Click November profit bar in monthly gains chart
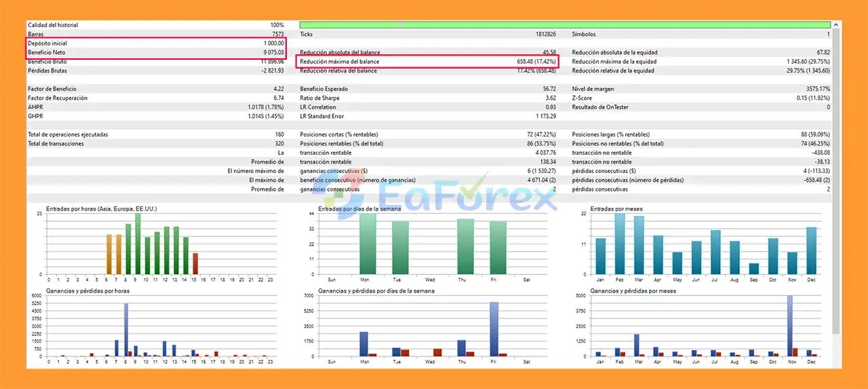 click(789, 326)
